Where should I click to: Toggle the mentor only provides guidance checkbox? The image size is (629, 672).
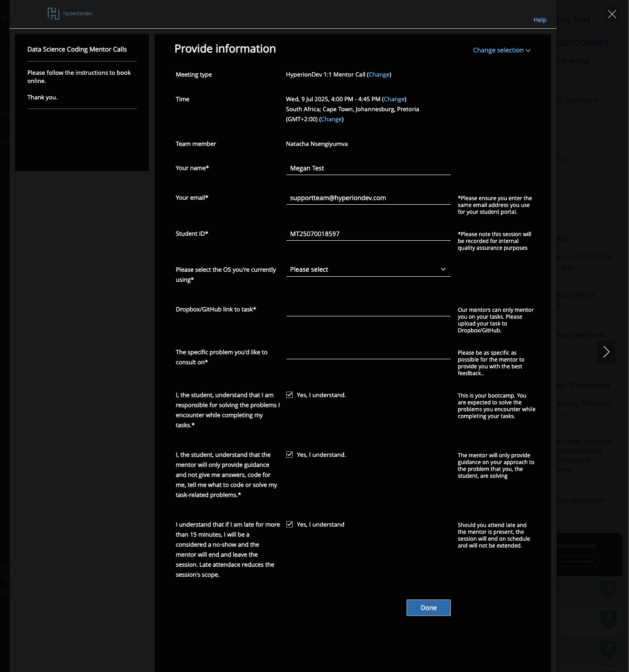click(x=289, y=455)
